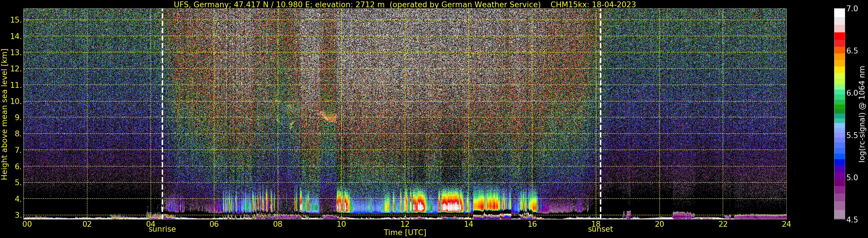Screen dimensions: 868x238
Task: Select the 12 hour tick on the time axis
Action: 405,224
